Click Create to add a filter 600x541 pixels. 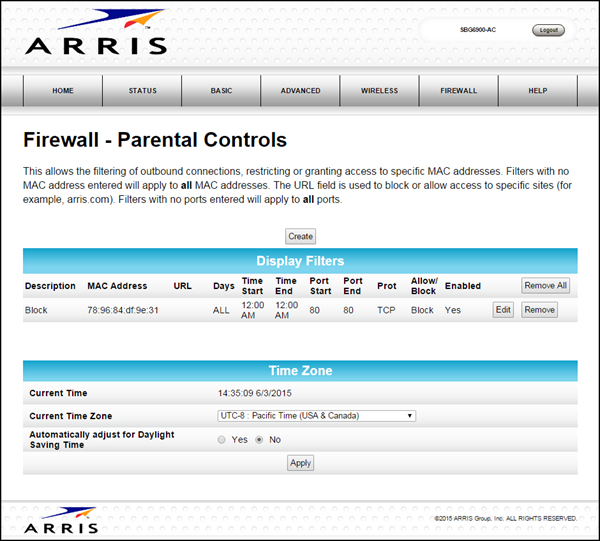(300, 237)
